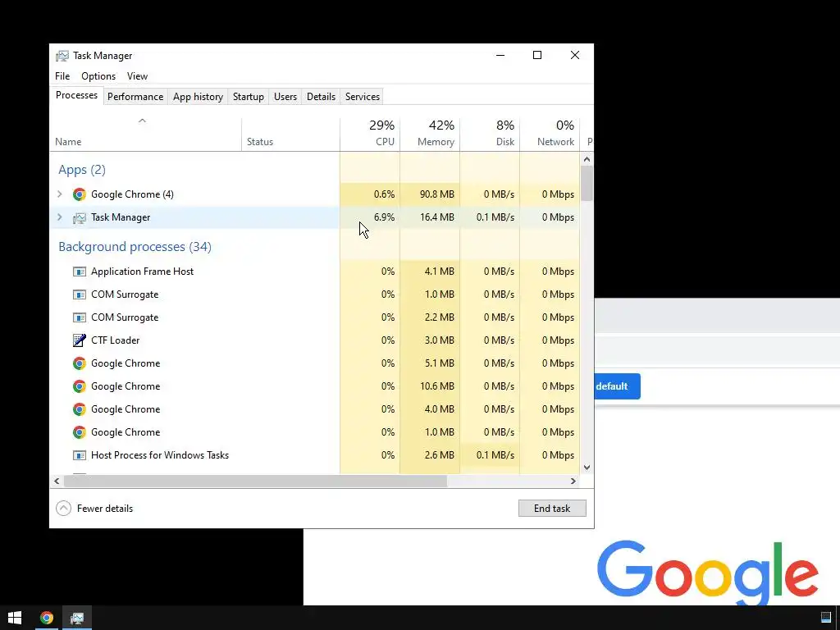Maximize the Task Manager window
The height and width of the screenshot is (630, 840).
click(x=537, y=55)
